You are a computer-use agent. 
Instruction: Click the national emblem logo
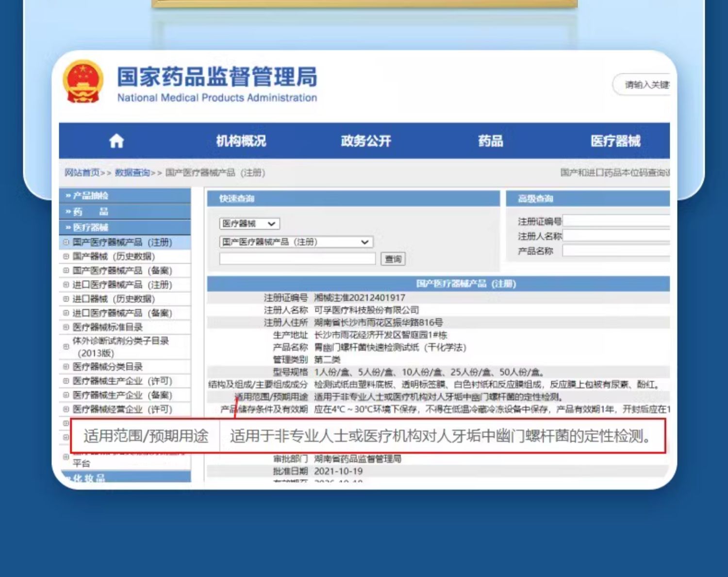point(83,82)
